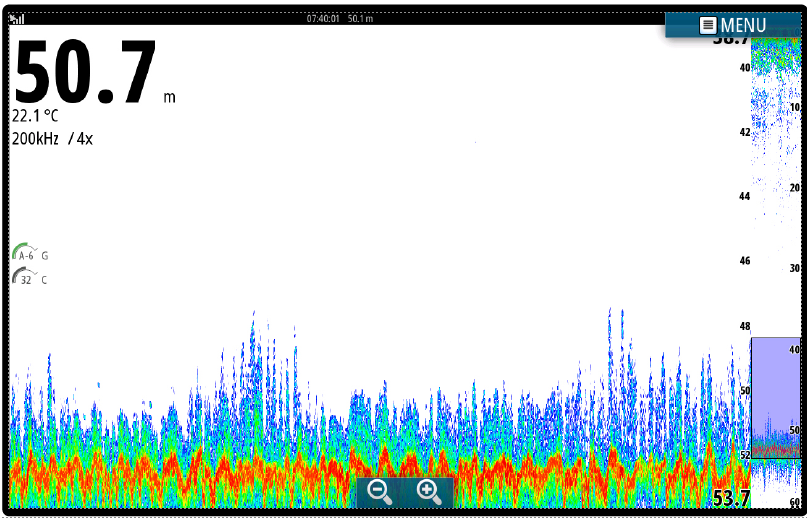
Task: Tap the 53.7 lower range value
Action: (730, 498)
